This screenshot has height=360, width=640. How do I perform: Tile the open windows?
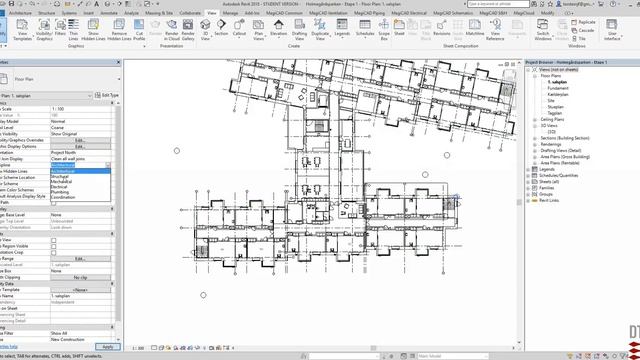tap(579, 38)
